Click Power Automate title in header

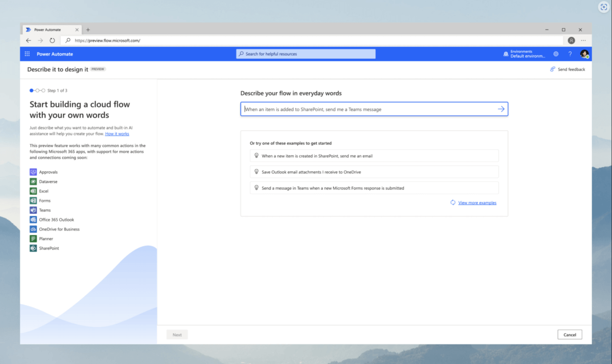point(55,54)
